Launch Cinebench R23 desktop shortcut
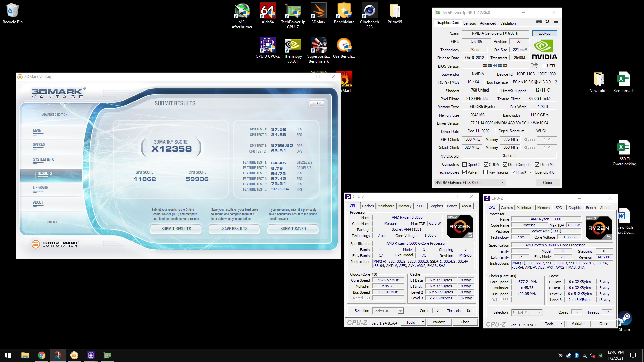 [x=369, y=16]
